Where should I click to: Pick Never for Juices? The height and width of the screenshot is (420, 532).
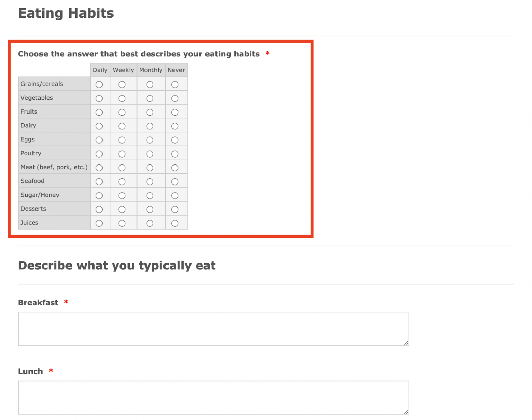coord(175,223)
